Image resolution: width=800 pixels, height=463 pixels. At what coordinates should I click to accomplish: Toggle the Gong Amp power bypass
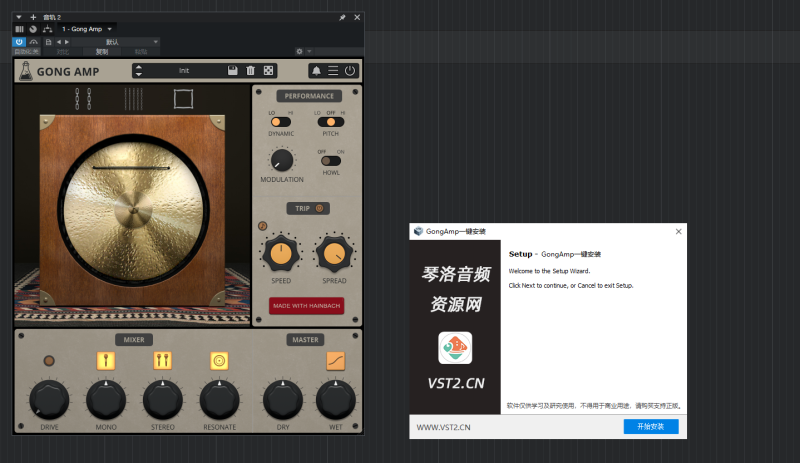pyautogui.click(x=349, y=71)
